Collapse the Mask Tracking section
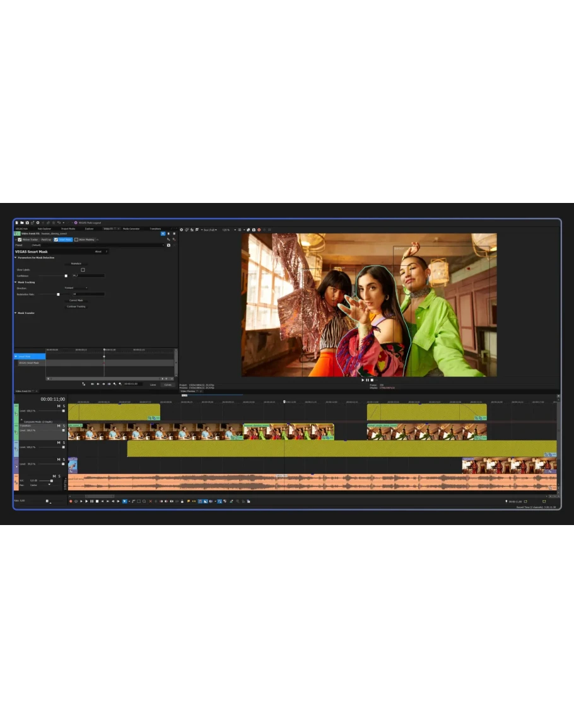This screenshot has width=574, height=728. 16,282
